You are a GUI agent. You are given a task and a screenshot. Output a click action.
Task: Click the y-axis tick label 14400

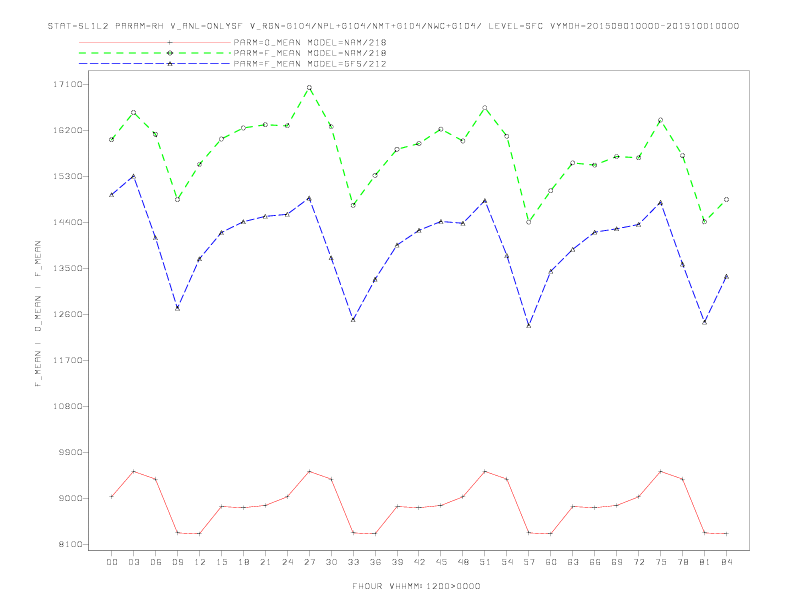68,222
